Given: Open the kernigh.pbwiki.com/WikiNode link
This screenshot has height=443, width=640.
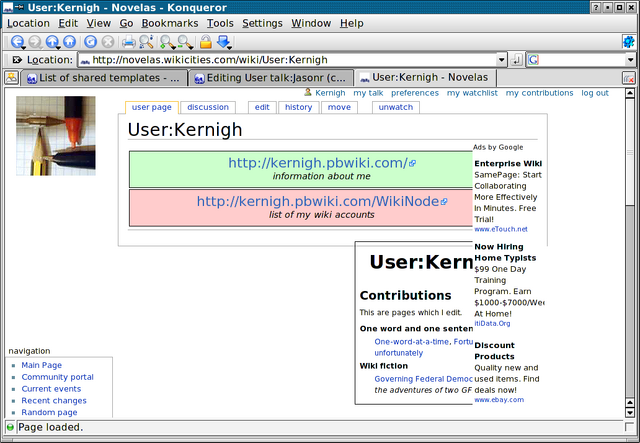Looking at the screenshot, I should point(318,201).
